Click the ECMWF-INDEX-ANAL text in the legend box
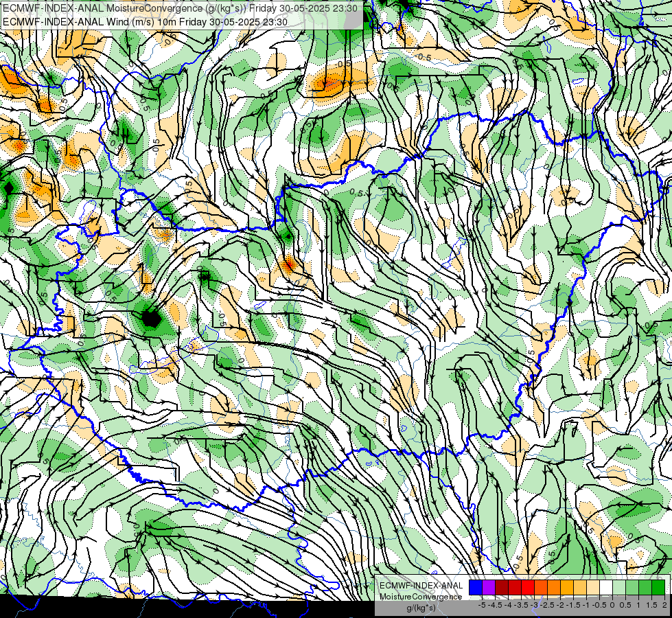 coord(421,586)
